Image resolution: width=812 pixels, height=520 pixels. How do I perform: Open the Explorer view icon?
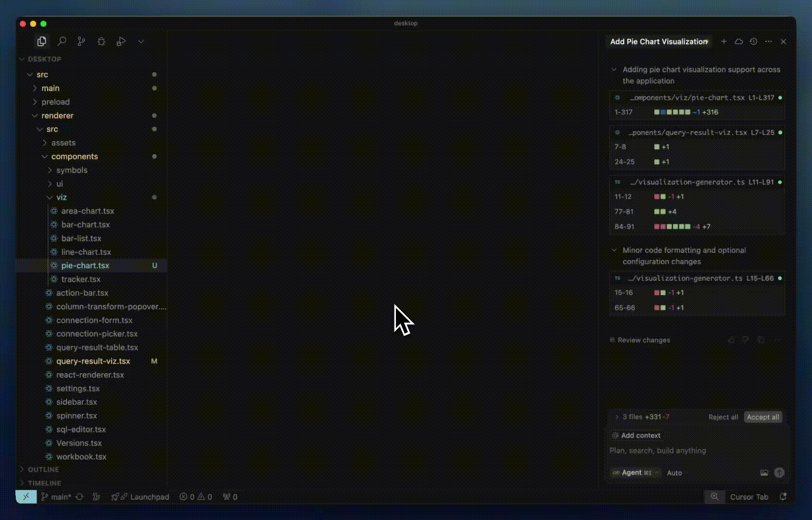(x=42, y=41)
